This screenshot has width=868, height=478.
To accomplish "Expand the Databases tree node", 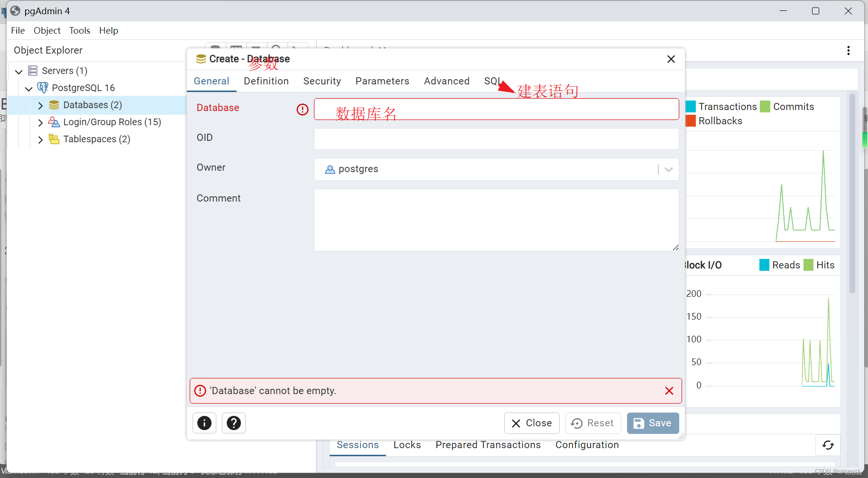I will tap(41, 105).
